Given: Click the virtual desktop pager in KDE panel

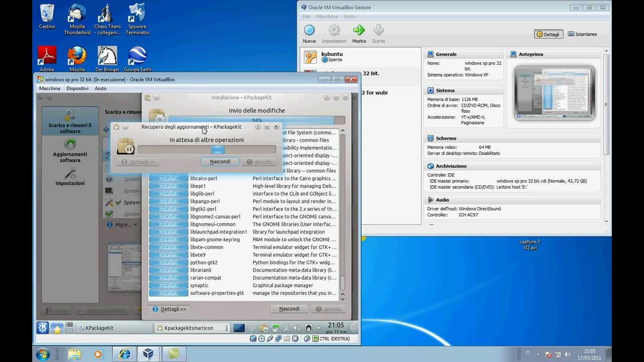Looking at the screenshot, I should coord(69,328).
